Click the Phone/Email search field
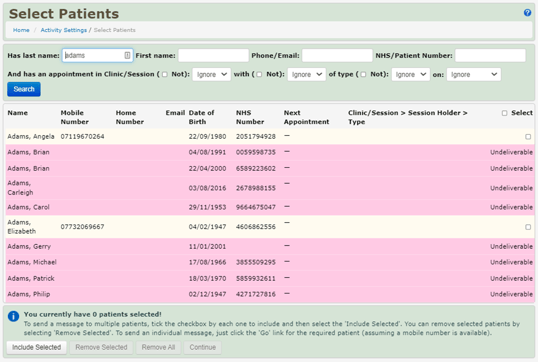The image size is (538, 362). 337,56
